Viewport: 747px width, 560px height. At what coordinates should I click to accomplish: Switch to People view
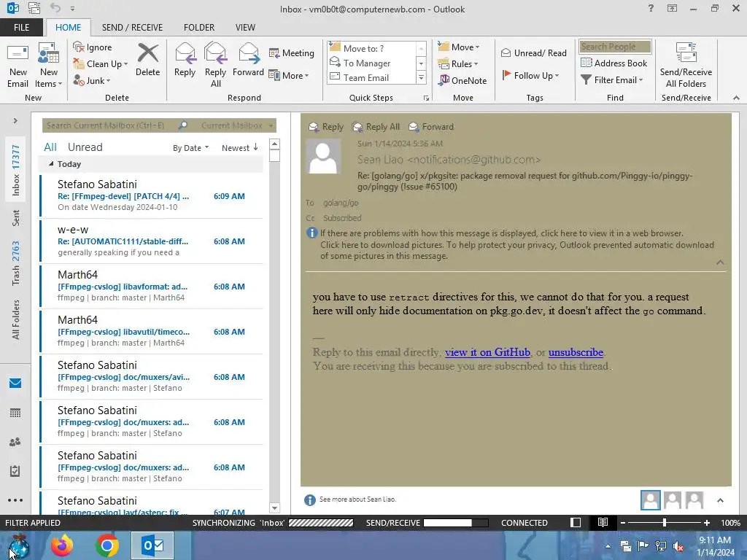tap(15, 442)
